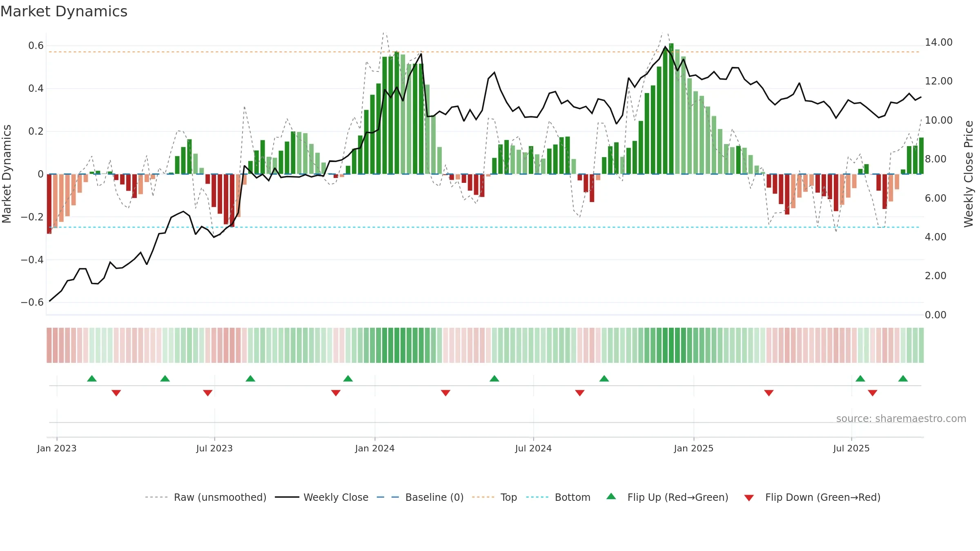This screenshot has width=980, height=551.
Task: Select the first green triangle after Jul 2023
Action: click(250, 379)
